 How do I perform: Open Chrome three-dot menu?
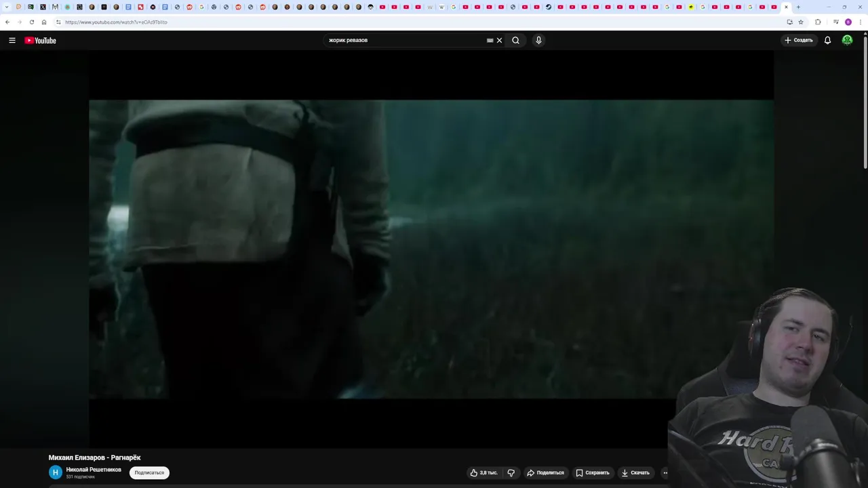(x=861, y=22)
